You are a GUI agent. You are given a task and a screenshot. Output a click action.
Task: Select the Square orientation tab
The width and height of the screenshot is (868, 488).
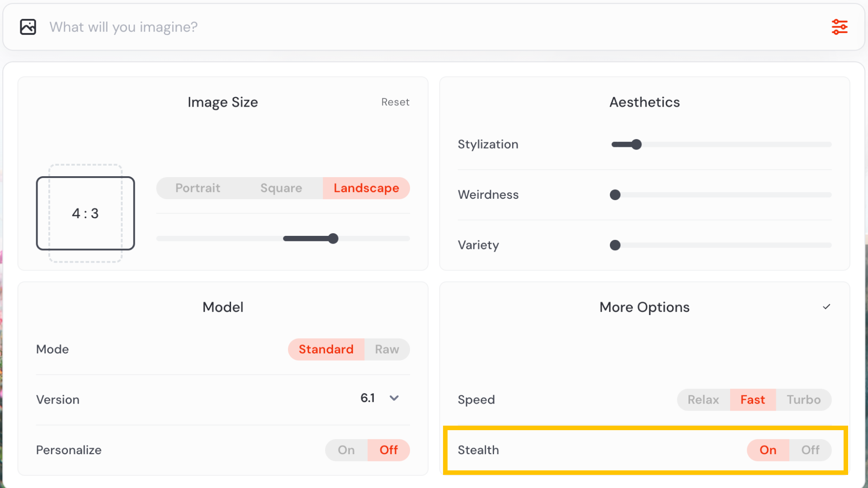(x=281, y=188)
